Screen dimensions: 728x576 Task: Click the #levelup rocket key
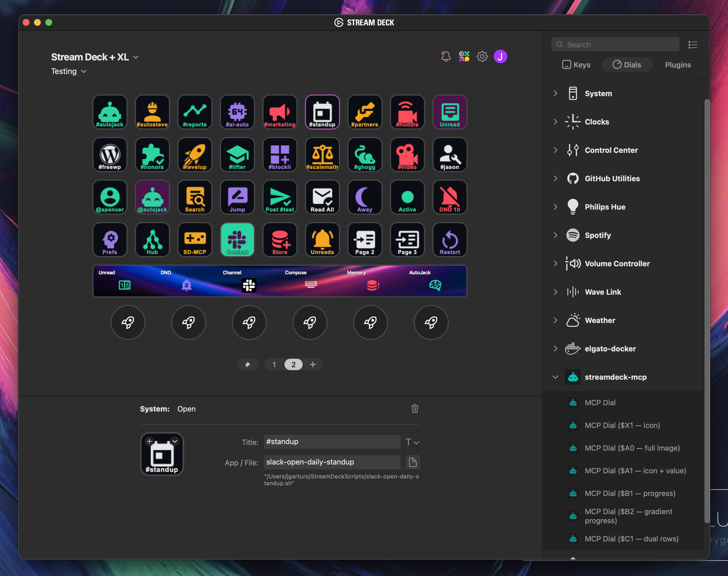click(x=195, y=155)
